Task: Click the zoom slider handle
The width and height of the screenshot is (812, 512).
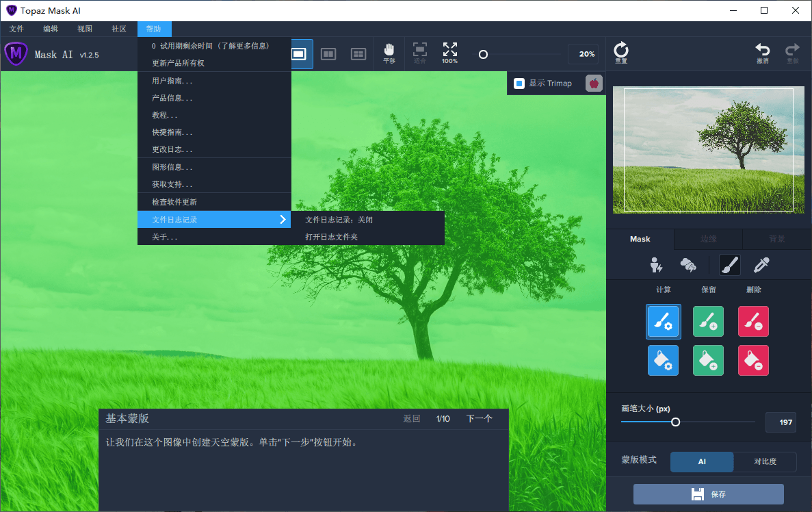Action: (x=483, y=54)
